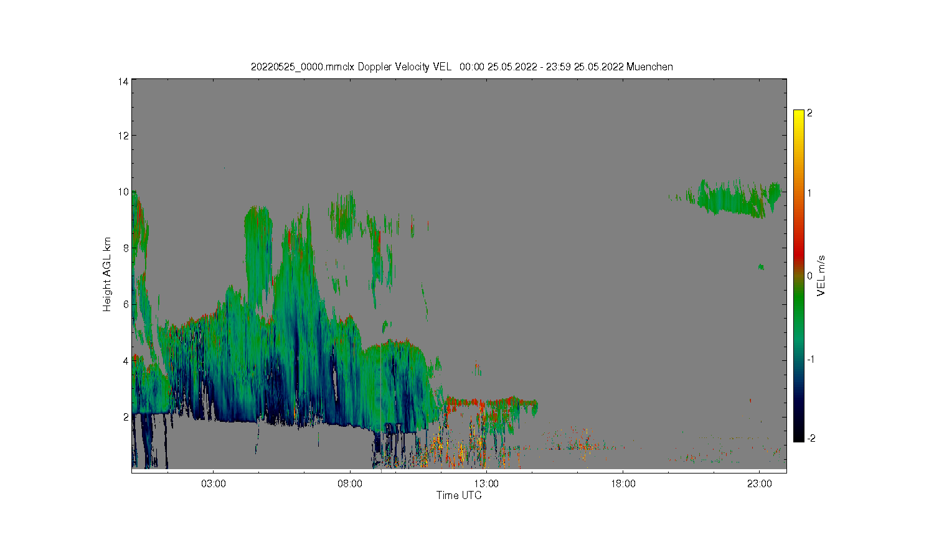Click the '23:00' time tick label
The image size is (934, 560).
[x=759, y=484]
